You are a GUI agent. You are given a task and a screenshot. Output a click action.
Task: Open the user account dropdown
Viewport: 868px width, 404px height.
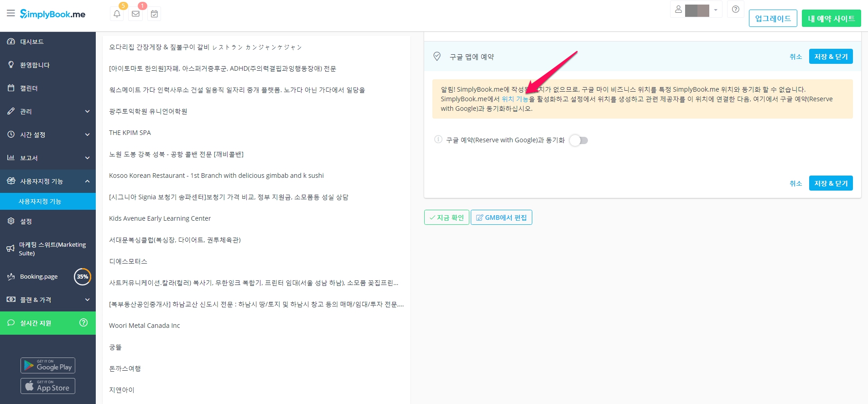click(x=696, y=10)
